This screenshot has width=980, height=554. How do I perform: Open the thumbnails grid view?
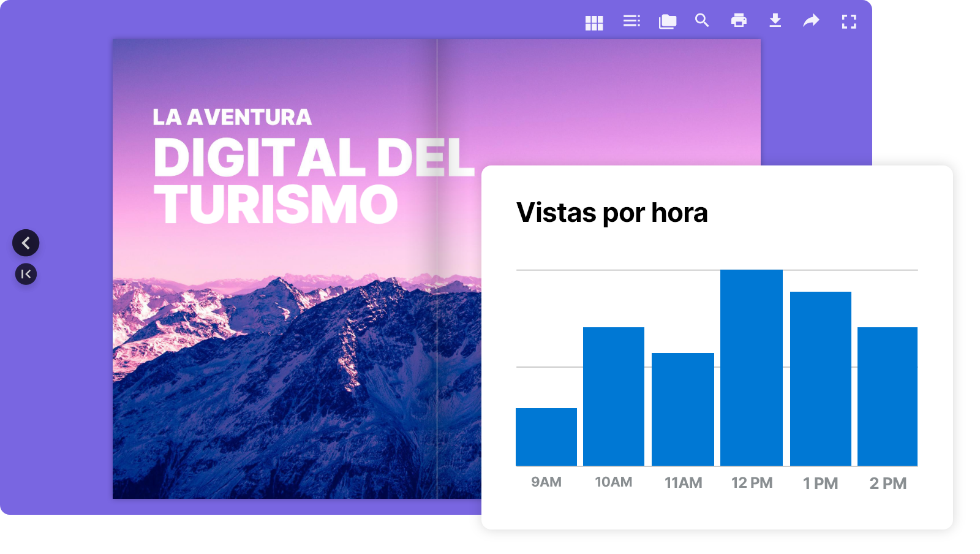point(594,21)
